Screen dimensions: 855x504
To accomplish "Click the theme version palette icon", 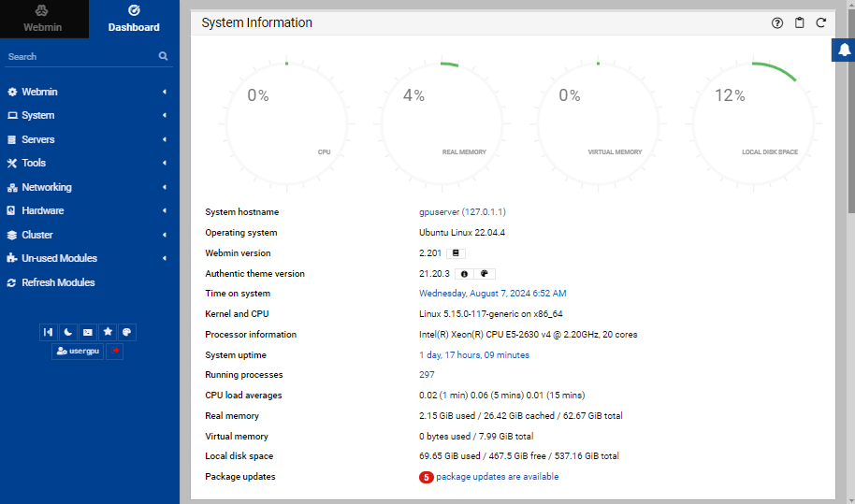I will click(x=485, y=274).
